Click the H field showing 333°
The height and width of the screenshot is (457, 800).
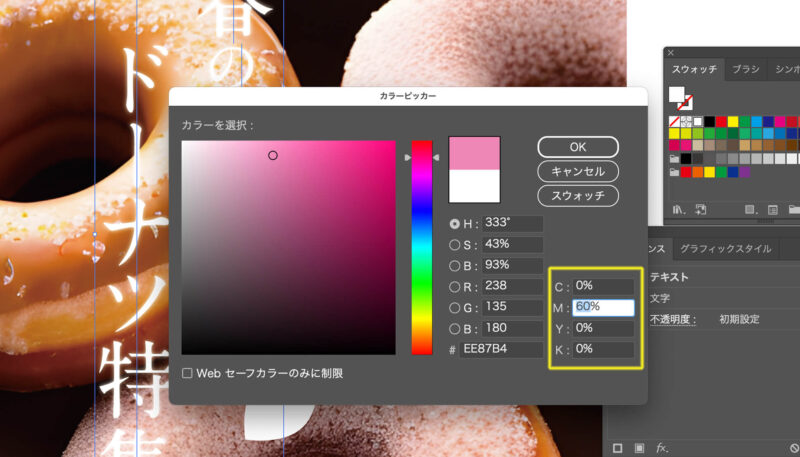coord(512,223)
